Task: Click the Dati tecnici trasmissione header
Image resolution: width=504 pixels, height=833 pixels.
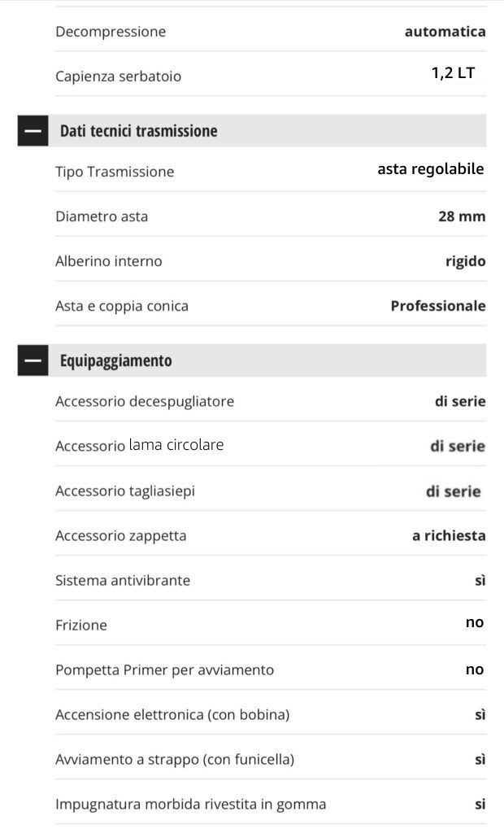Action: [x=252, y=131]
